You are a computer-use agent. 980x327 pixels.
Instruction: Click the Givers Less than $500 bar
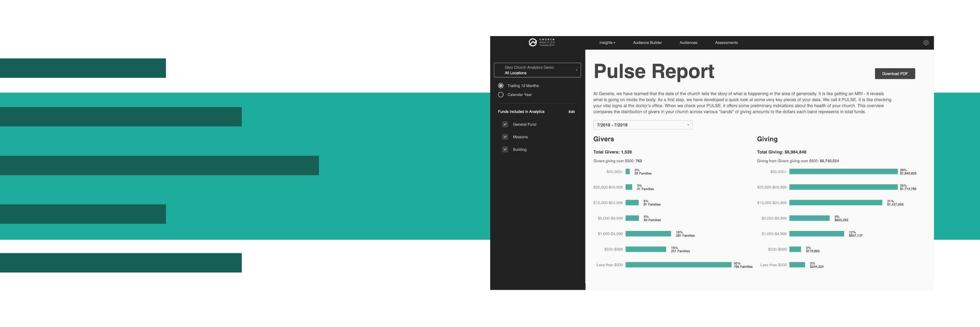678,265
